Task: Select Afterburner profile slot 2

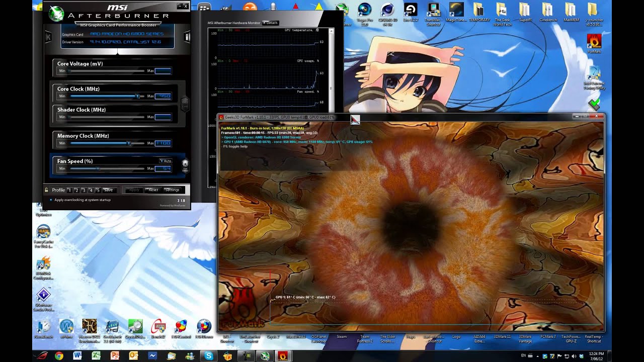Action: 76,190
